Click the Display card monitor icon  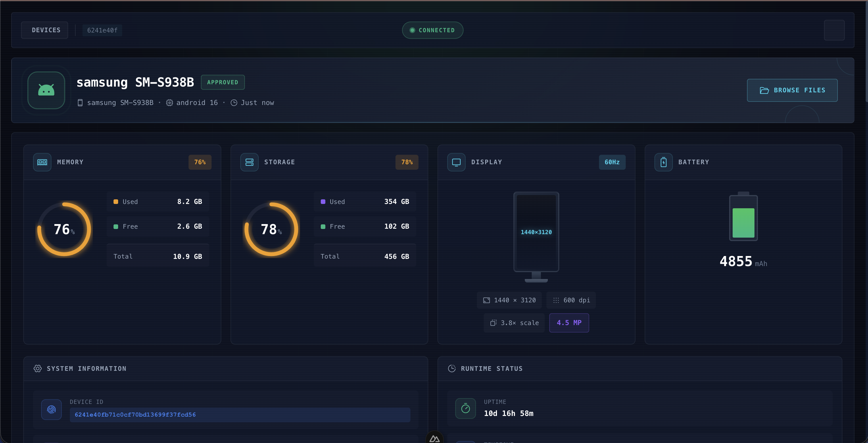pos(456,162)
